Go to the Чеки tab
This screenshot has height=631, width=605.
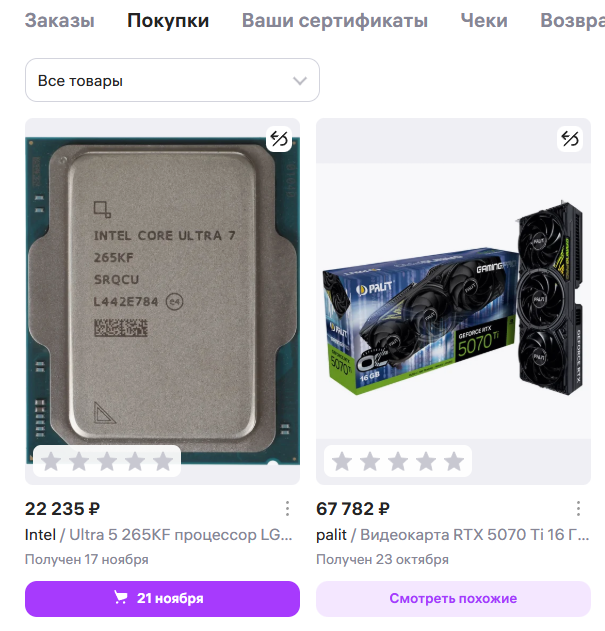pyautogui.click(x=484, y=21)
